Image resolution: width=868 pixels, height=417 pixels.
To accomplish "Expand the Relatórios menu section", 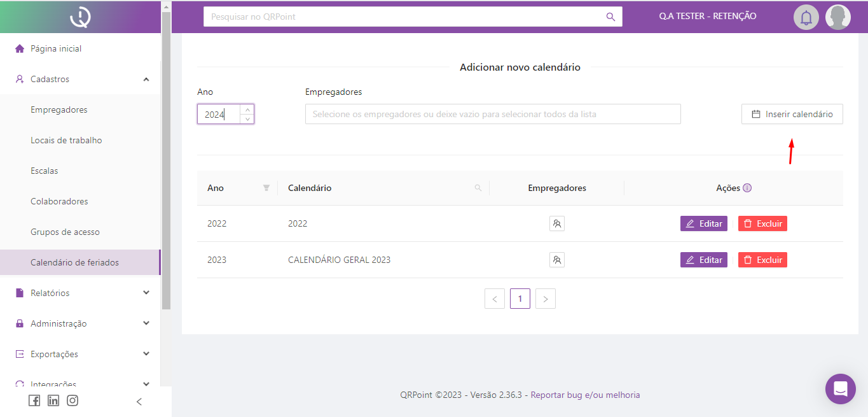I will (146, 293).
